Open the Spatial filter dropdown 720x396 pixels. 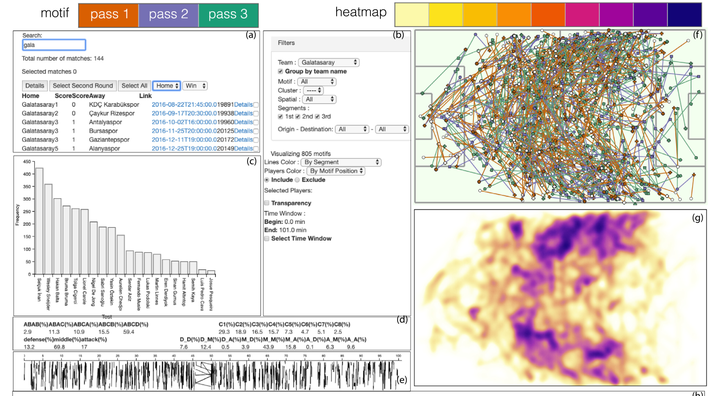(319, 99)
